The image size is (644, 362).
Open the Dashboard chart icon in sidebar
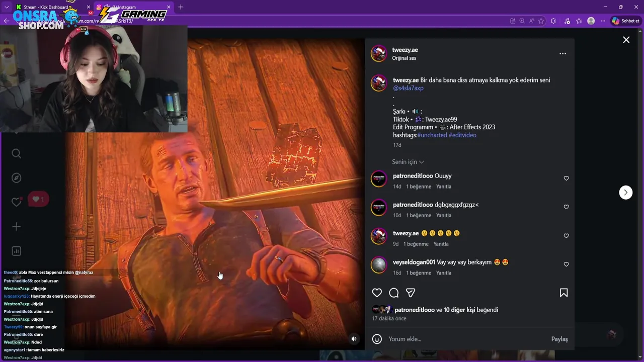tap(17, 251)
